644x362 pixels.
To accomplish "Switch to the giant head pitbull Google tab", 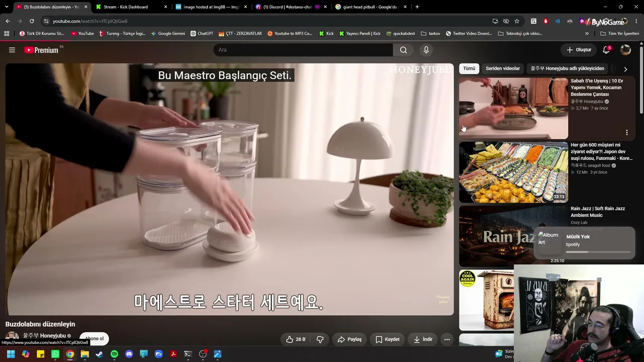I will click(371, 7).
